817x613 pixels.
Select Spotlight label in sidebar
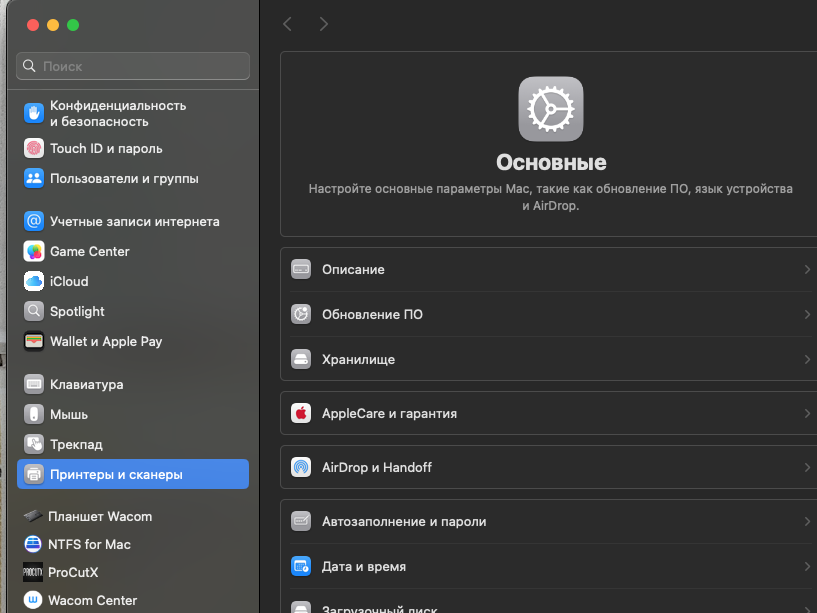pyautogui.click(x=77, y=312)
